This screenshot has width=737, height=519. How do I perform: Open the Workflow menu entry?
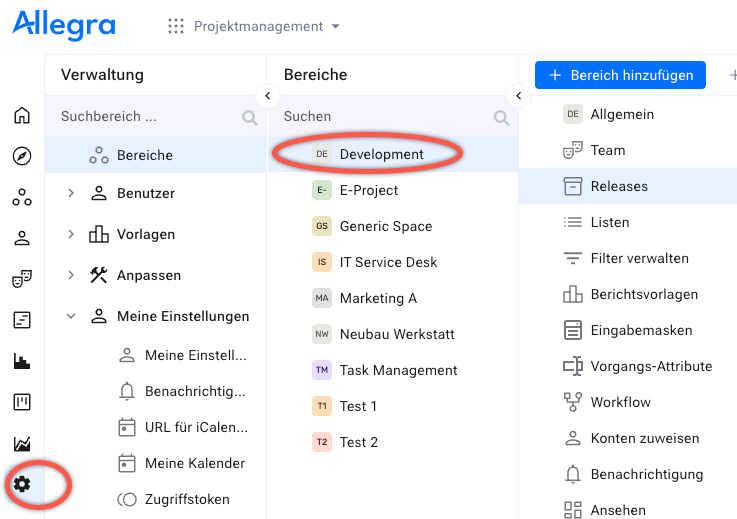point(620,402)
